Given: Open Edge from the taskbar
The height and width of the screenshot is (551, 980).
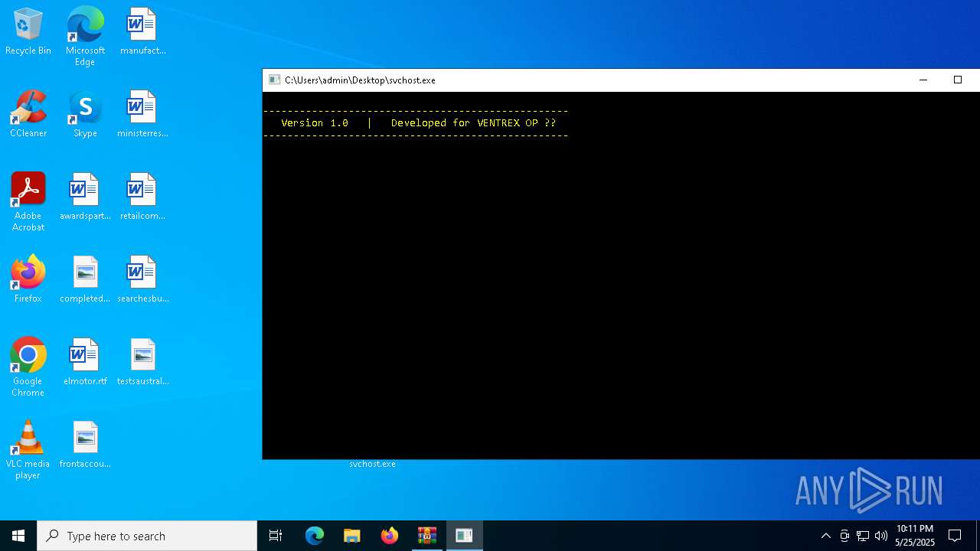Looking at the screenshot, I should pos(315,536).
